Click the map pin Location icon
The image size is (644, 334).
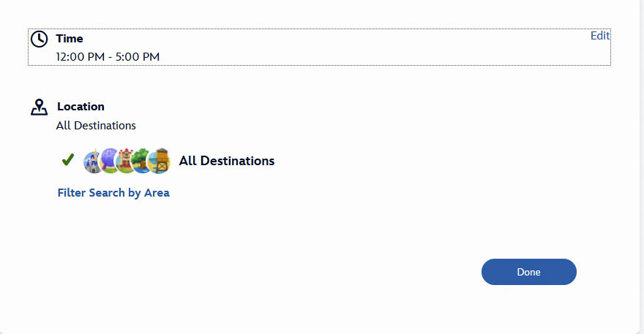pyautogui.click(x=39, y=107)
